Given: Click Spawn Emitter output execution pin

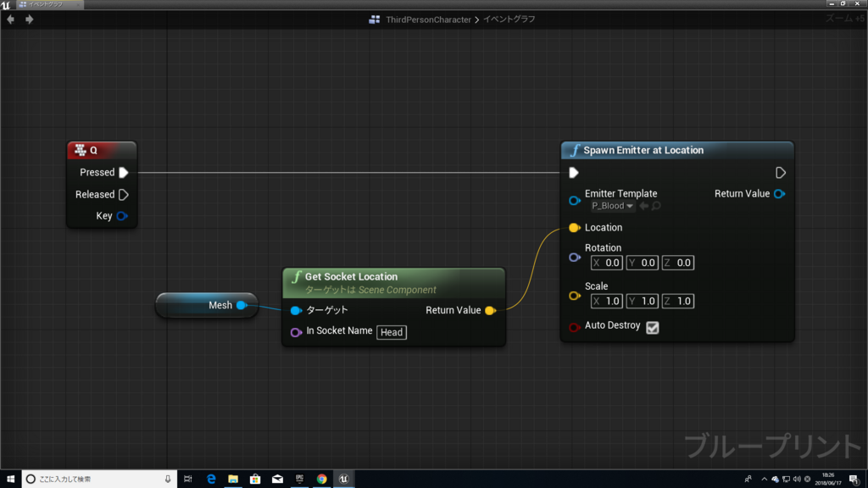Looking at the screenshot, I should [x=781, y=173].
